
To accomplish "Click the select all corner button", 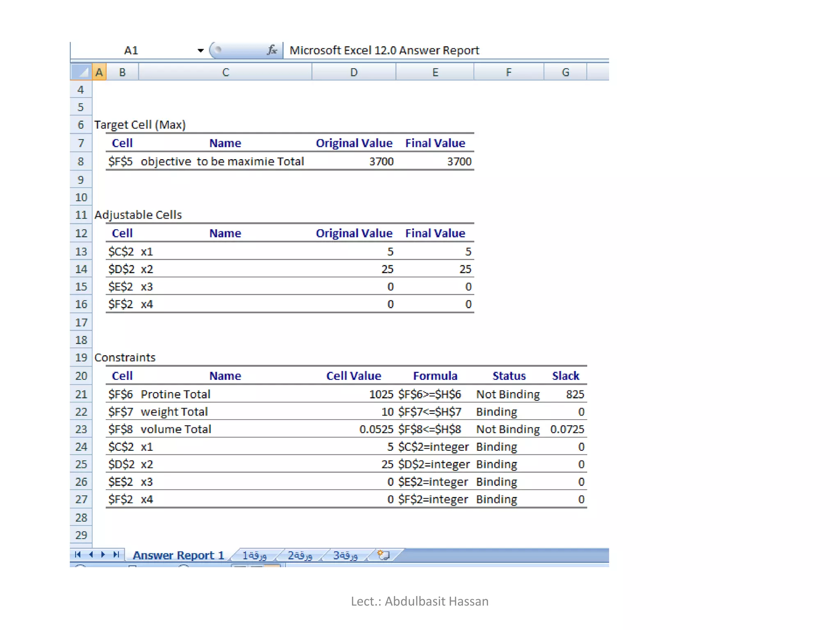I will point(81,72).
